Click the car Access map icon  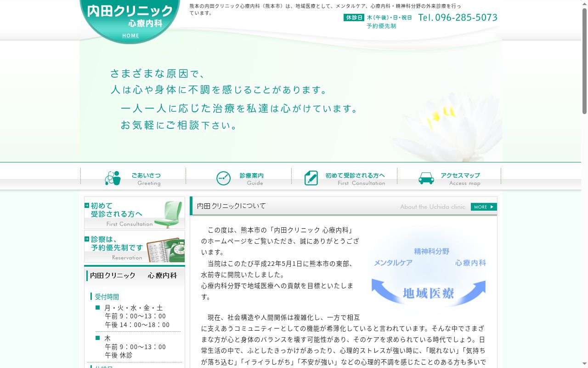(426, 178)
